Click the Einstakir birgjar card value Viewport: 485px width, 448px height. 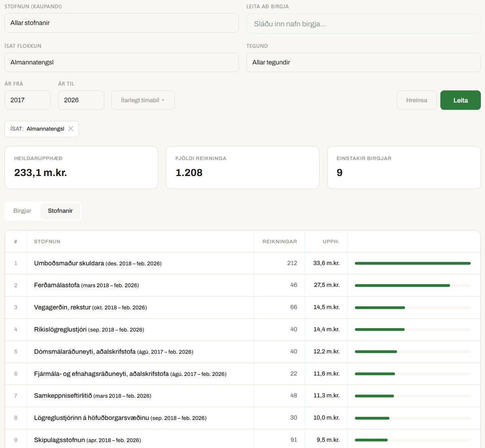pos(340,173)
